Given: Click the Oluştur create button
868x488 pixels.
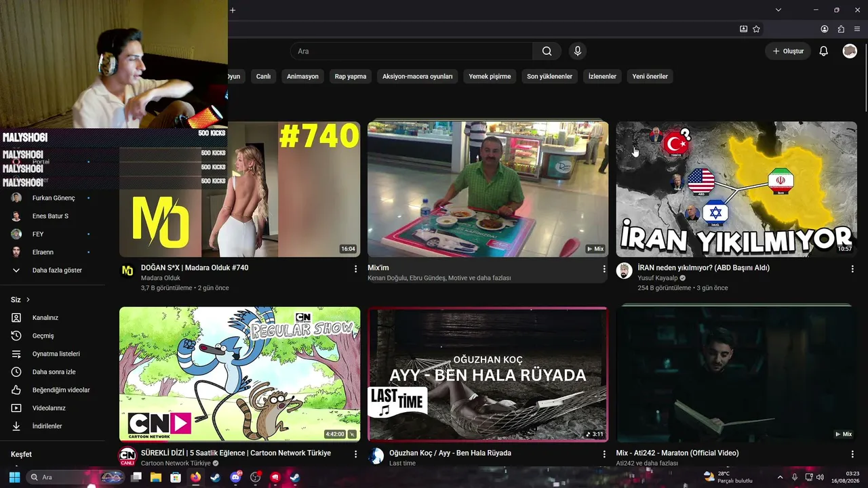Looking at the screenshot, I should click(x=788, y=51).
